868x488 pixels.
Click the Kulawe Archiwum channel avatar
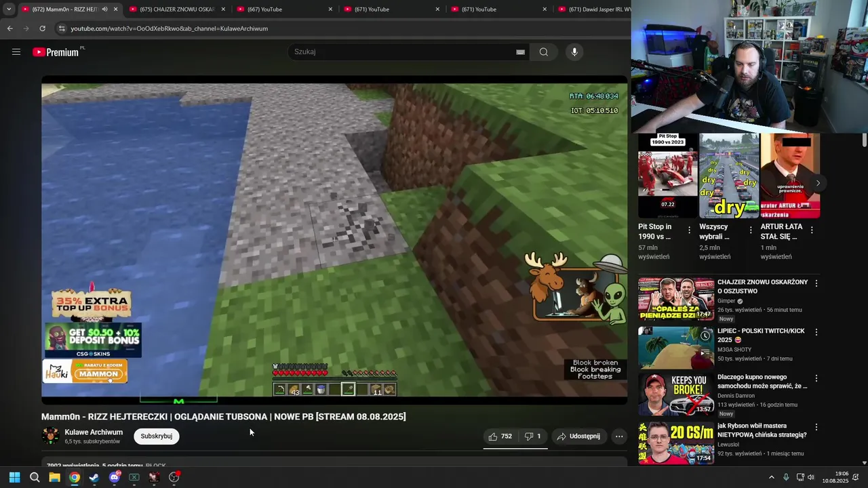pyautogui.click(x=50, y=436)
